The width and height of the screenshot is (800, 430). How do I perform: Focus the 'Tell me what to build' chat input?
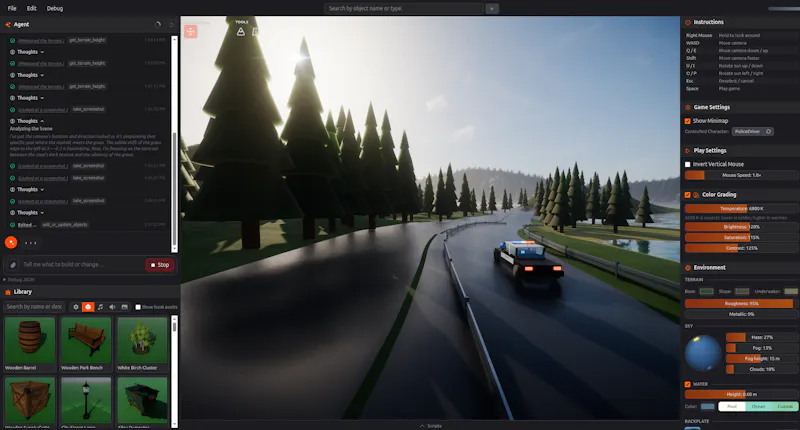pos(82,265)
